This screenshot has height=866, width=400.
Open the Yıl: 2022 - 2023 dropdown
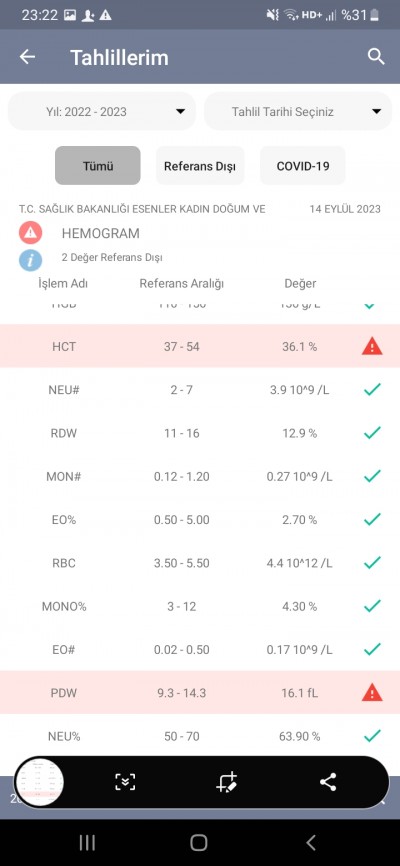102,112
